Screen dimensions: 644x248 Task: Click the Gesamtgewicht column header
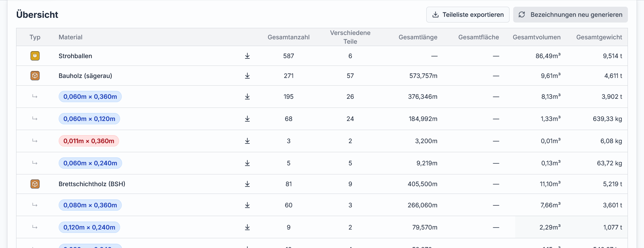(x=599, y=37)
